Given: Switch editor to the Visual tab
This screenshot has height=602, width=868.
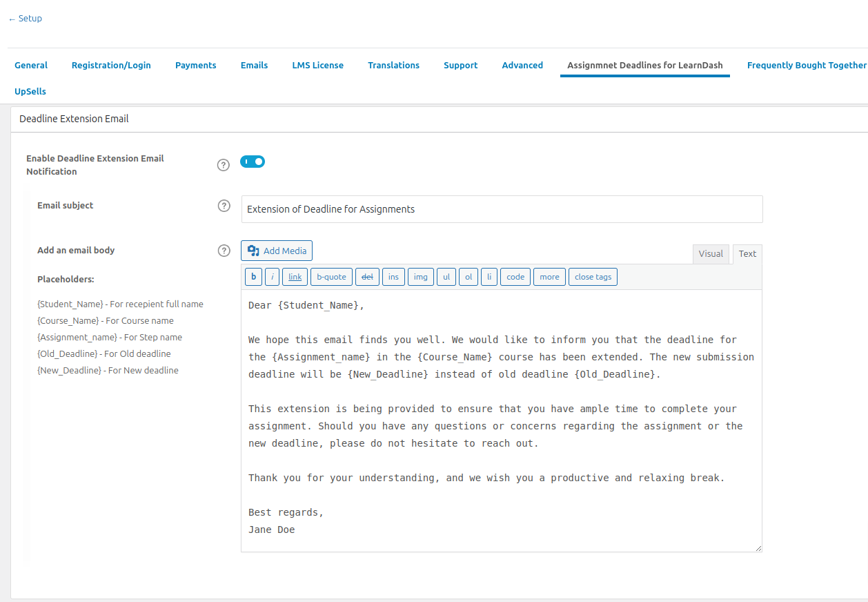Looking at the screenshot, I should (x=711, y=253).
